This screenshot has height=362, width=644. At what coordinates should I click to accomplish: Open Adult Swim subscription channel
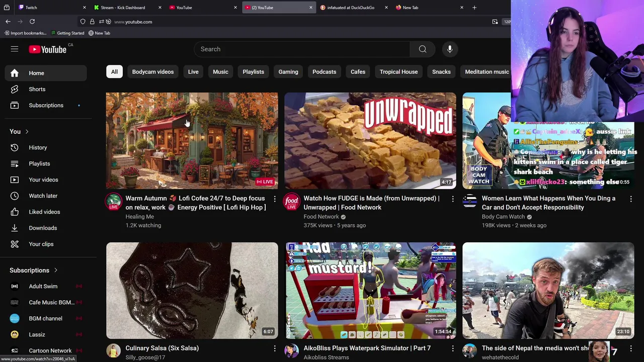click(46, 286)
